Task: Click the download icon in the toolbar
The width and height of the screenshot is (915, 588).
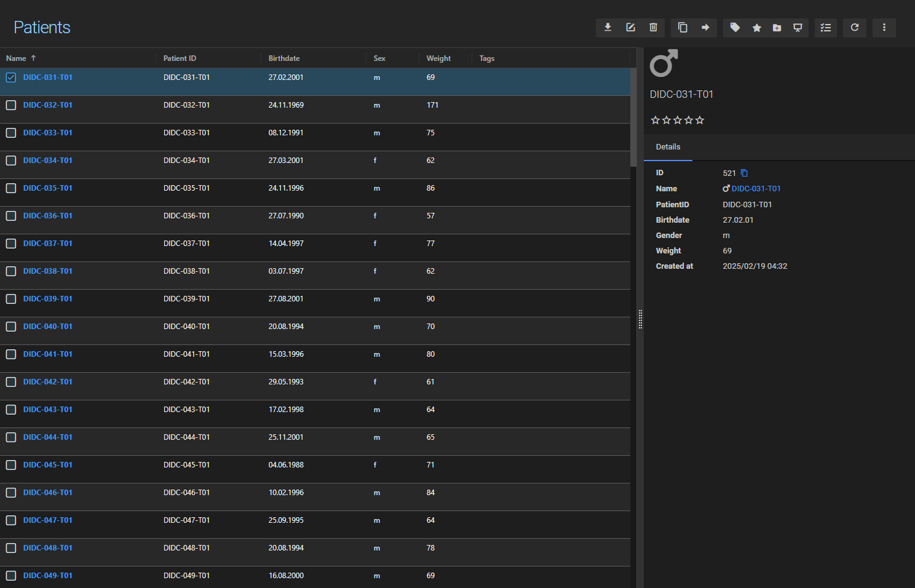Action: (608, 28)
